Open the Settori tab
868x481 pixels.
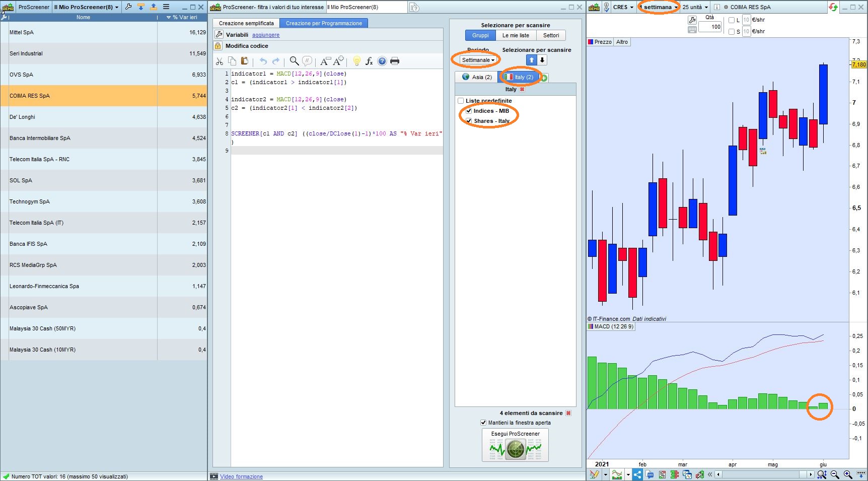coord(551,35)
